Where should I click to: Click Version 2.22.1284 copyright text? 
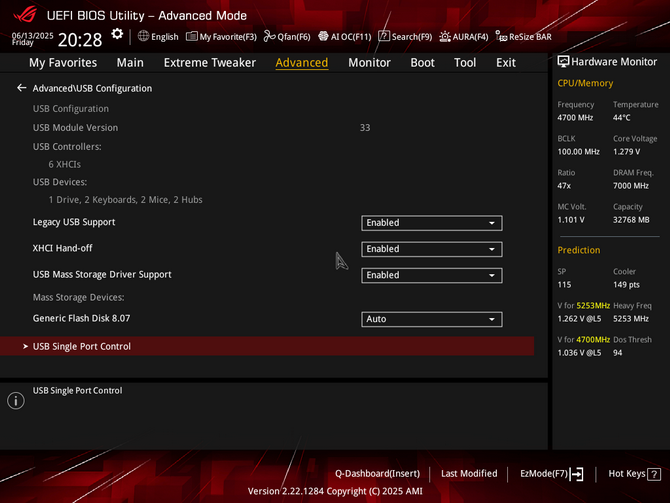coord(335,491)
